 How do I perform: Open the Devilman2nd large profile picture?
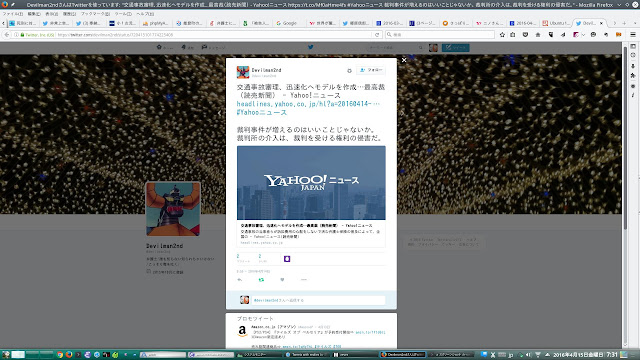[x=173, y=209]
